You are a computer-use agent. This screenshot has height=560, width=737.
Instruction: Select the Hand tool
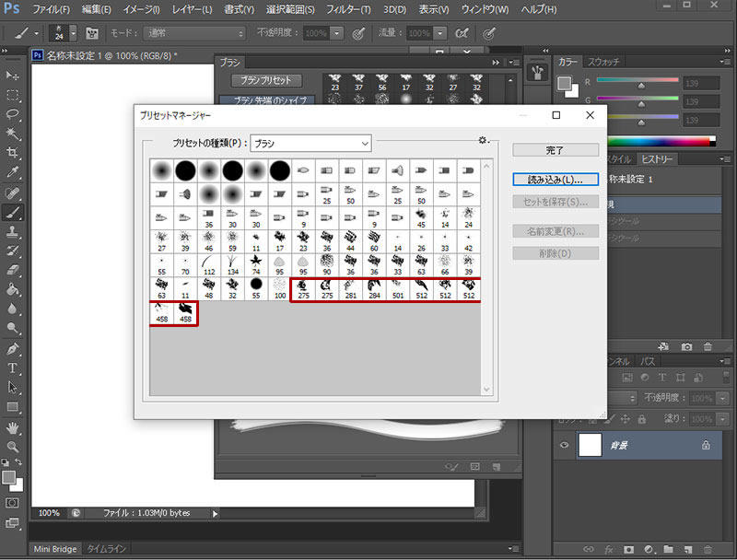click(12, 428)
